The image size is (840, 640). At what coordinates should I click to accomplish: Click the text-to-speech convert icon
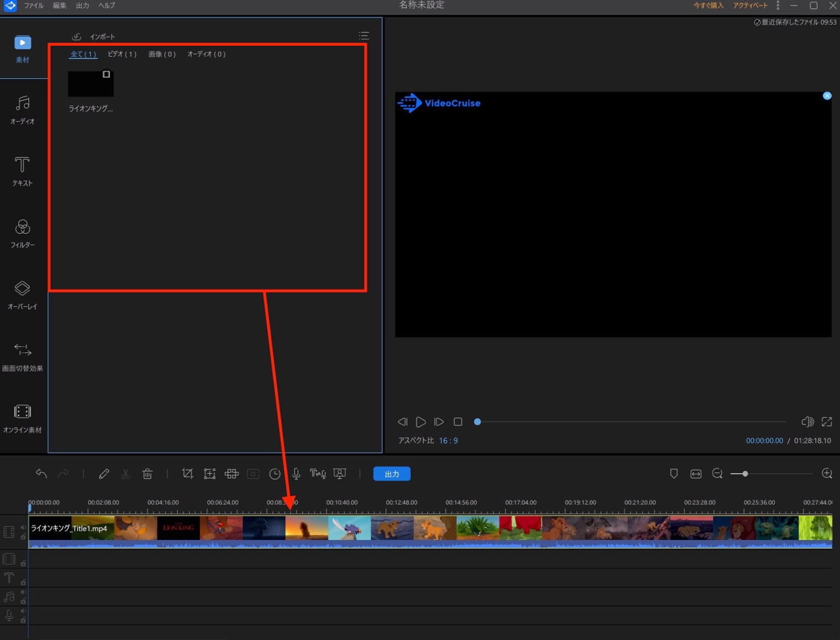pos(318,474)
